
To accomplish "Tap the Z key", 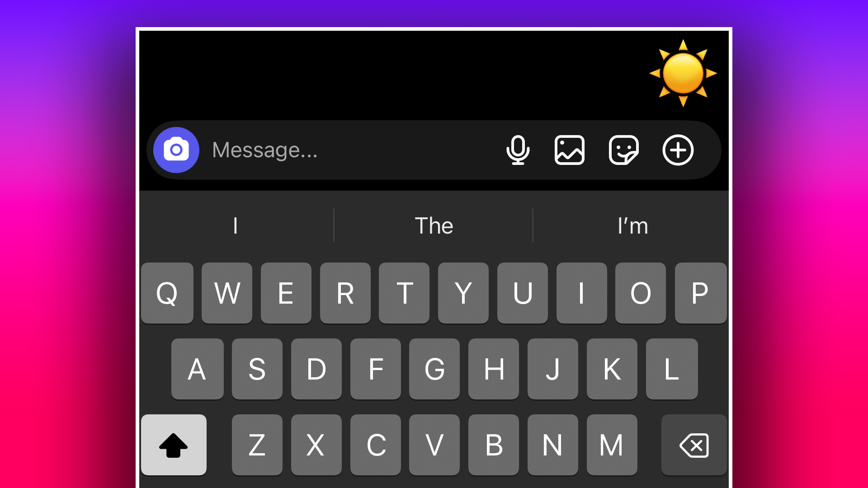I will (257, 445).
